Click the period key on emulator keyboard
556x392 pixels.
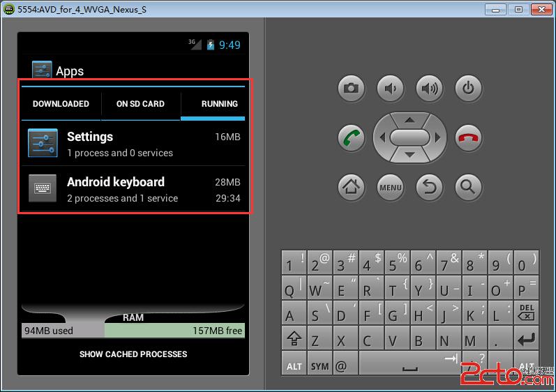click(x=500, y=338)
